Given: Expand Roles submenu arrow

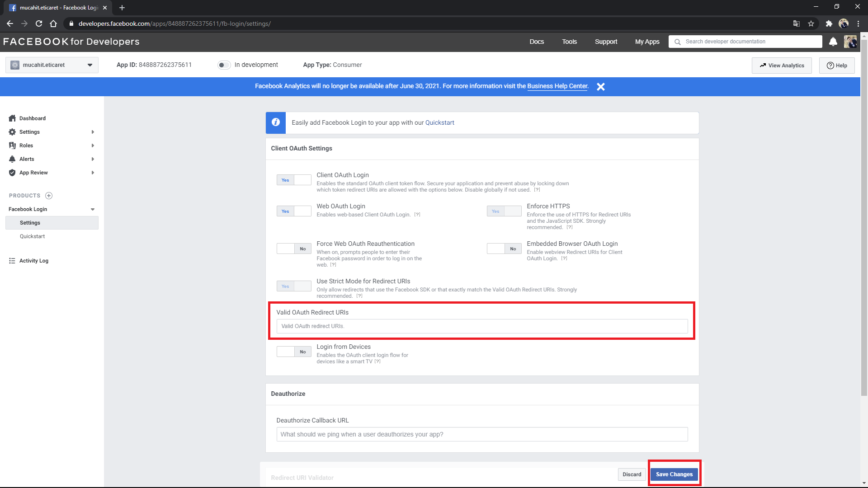Looking at the screenshot, I should (93, 145).
